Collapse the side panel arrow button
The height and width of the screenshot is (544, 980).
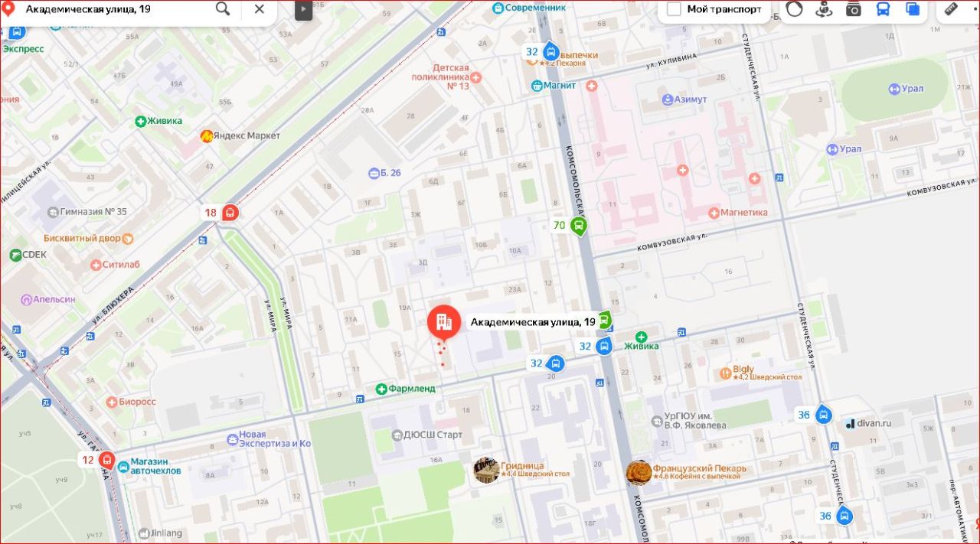(304, 9)
